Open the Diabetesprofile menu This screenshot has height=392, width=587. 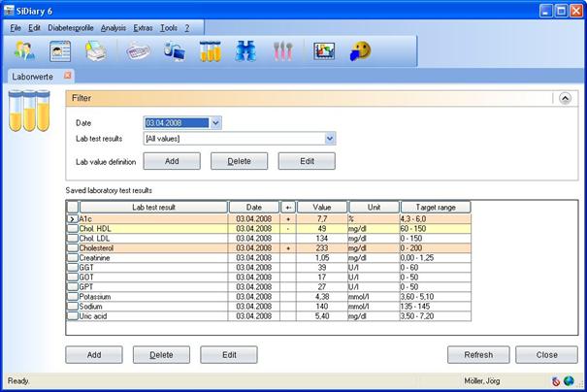point(71,27)
